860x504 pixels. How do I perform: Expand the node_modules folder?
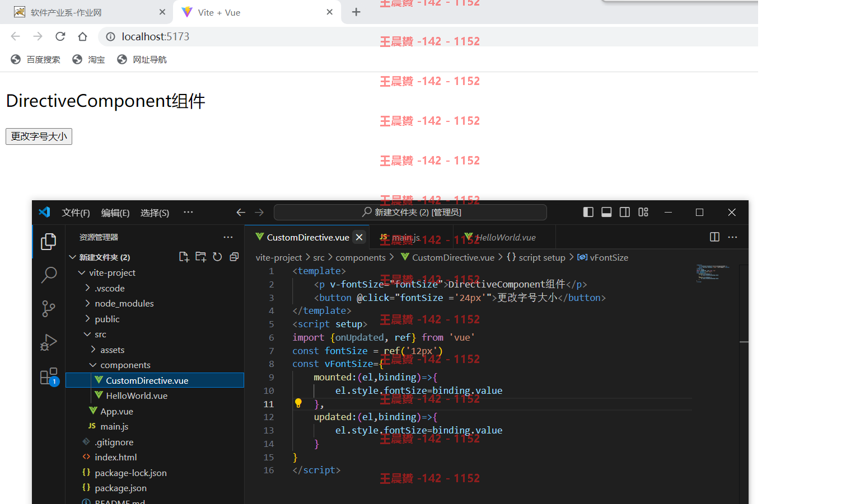click(87, 303)
